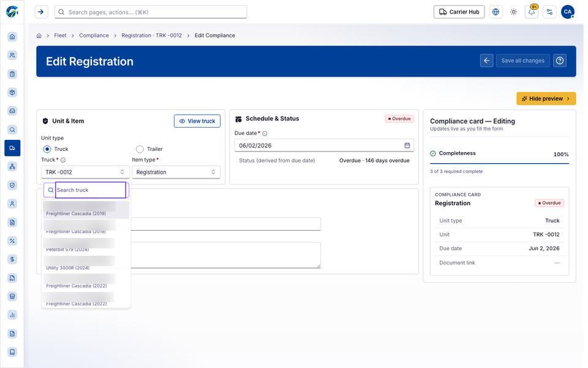Open the inbox tray icon in sidebar
This screenshot has height=368, width=588.
click(x=12, y=111)
